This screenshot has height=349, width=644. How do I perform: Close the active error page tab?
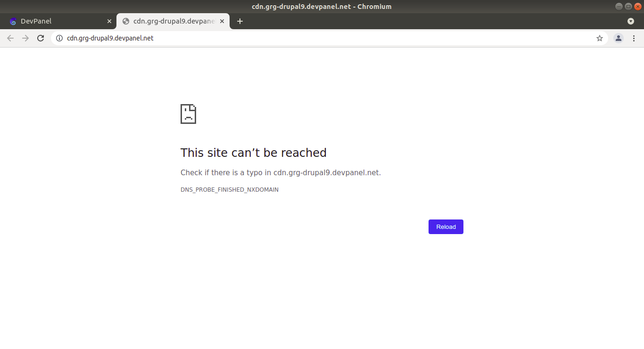222,21
